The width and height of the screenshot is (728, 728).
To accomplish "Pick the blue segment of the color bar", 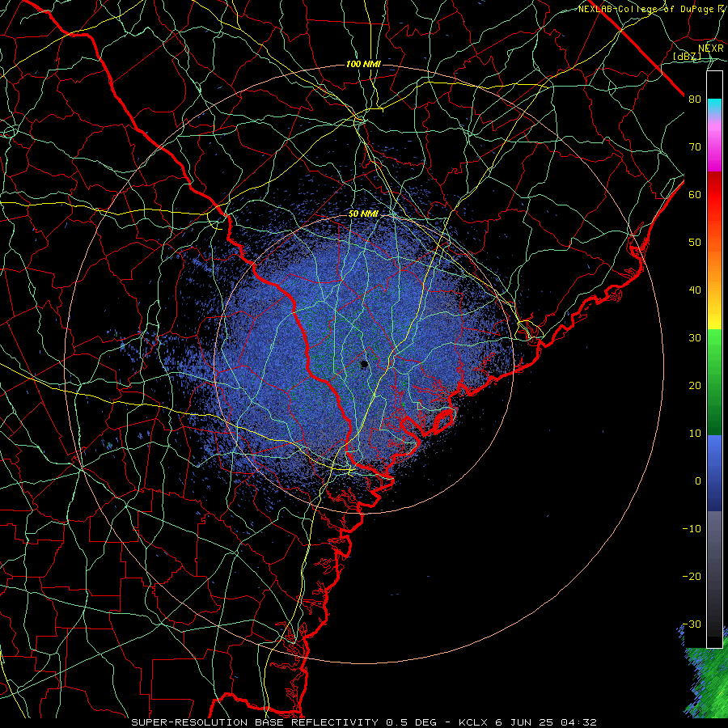I will coord(714,472).
